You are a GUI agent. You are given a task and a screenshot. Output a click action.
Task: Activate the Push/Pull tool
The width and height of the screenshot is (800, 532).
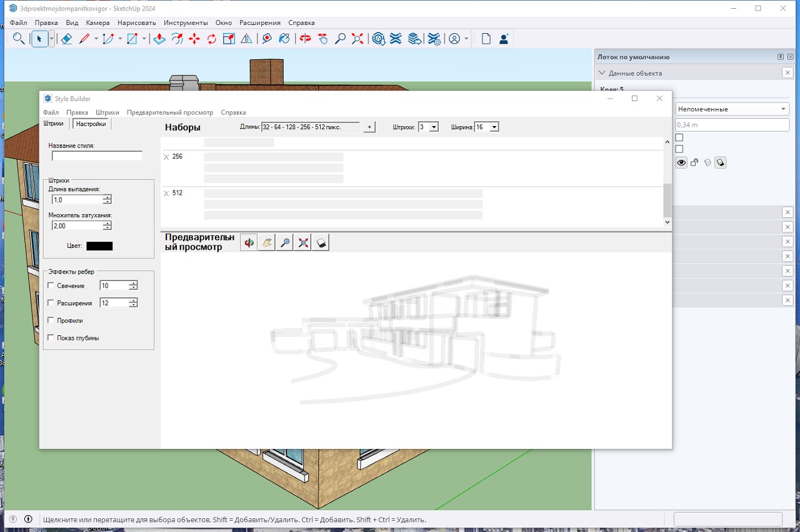pyautogui.click(x=159, y=39)
